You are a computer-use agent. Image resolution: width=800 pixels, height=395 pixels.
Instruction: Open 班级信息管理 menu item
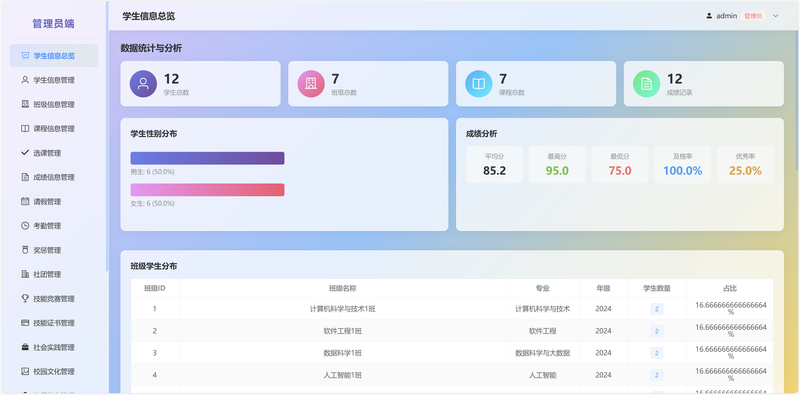54,104
